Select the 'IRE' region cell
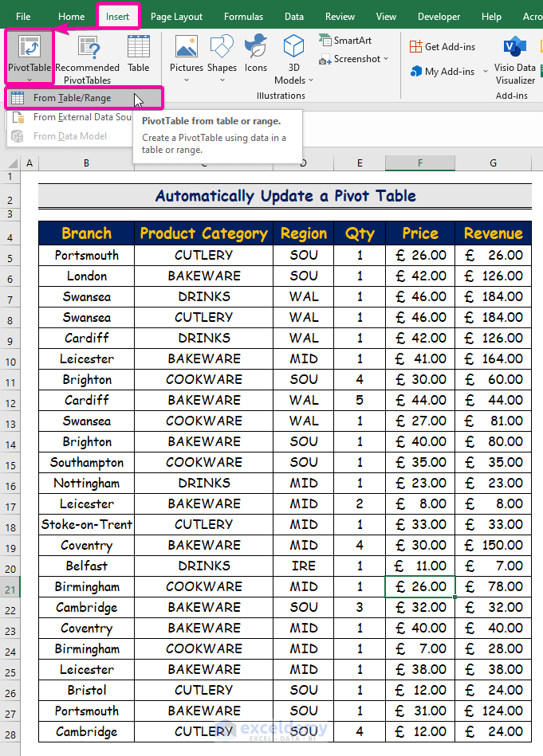 pos(304,566)
